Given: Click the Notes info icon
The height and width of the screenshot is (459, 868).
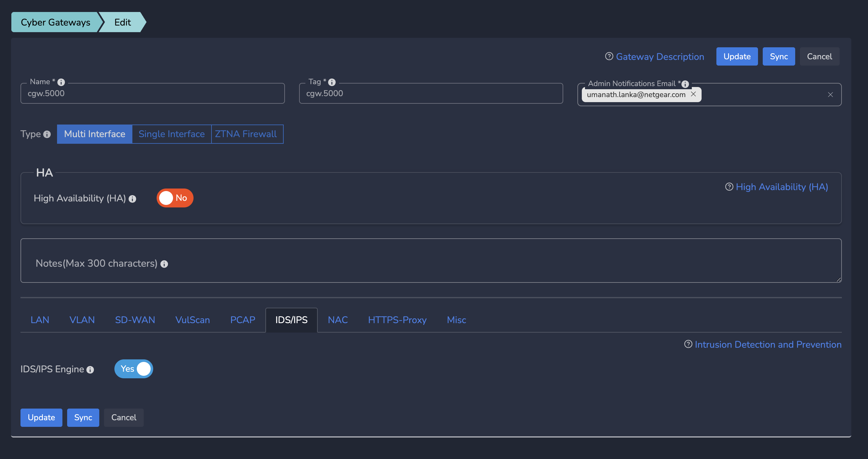Looking at the screenshot, I should click(164, 264).
